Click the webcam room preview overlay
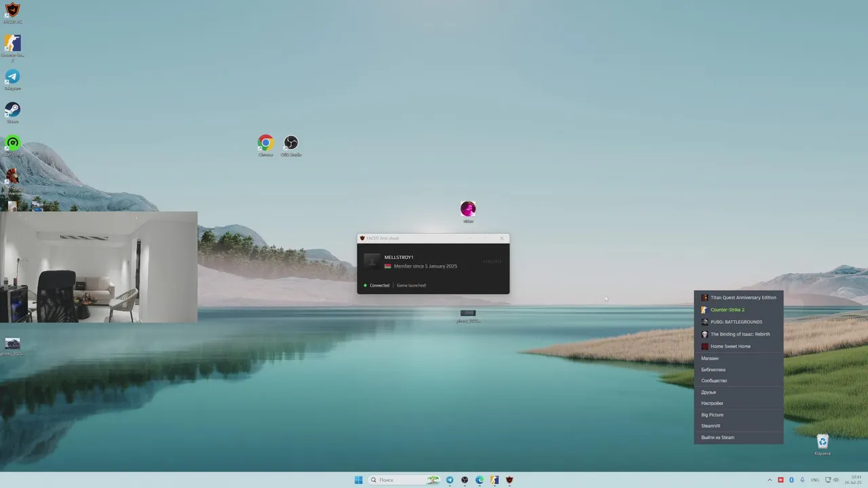The height and width of the screenshot is (488, 868). pyautogui.click(x=98, y=267)
